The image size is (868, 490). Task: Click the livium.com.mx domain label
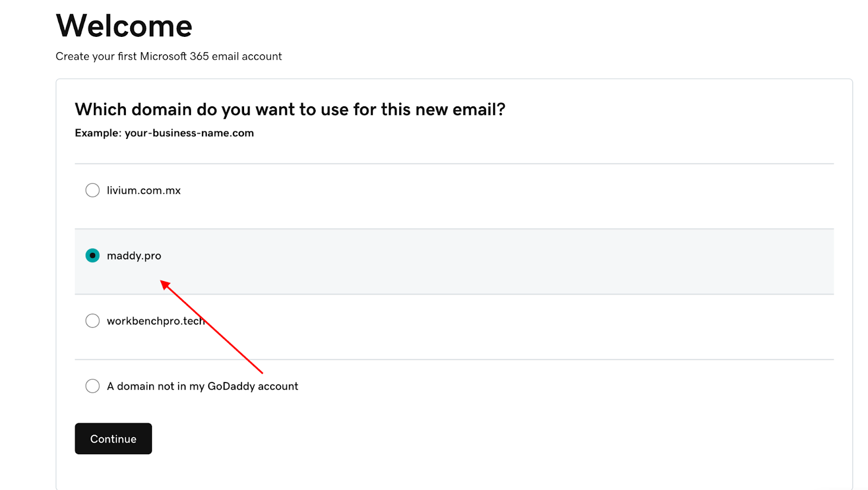pos(144,190)
